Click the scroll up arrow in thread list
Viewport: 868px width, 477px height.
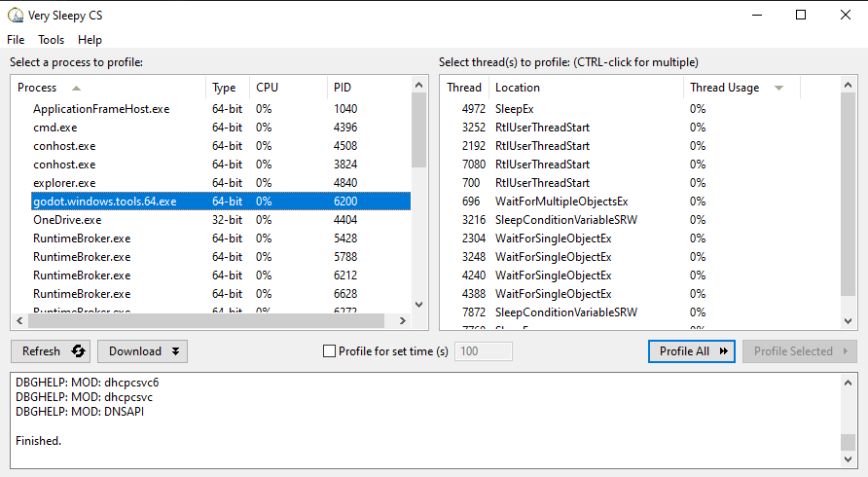(x=850, y=88)
